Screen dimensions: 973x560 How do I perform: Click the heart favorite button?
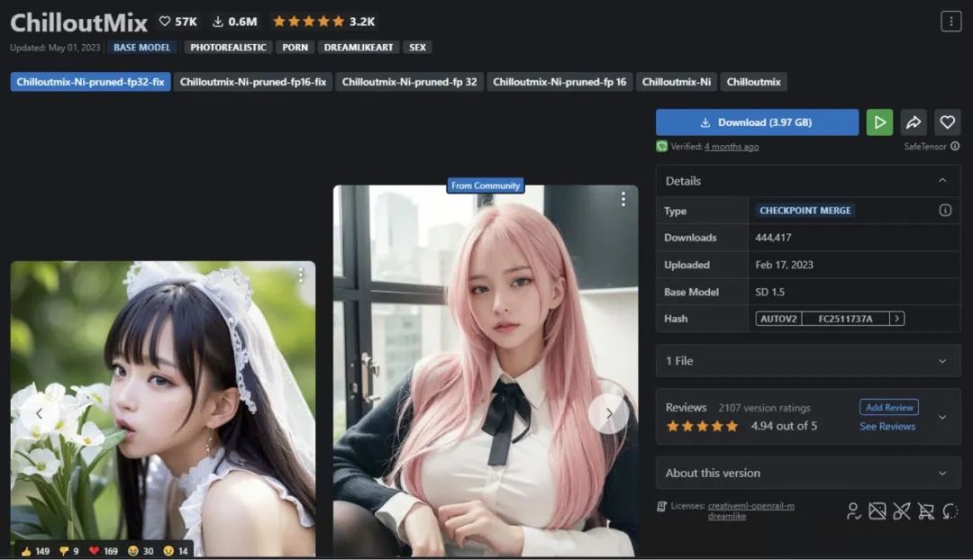pyautogui.click(x=947, y=122)
